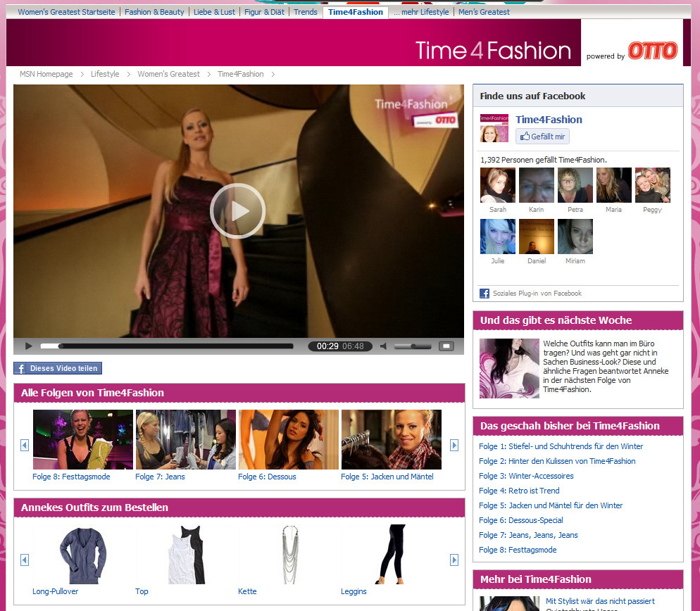This screenshot has width=700, height=611.
Task: Open the 'Figur & Diät' nav tab
Action: tap(264, 12)
